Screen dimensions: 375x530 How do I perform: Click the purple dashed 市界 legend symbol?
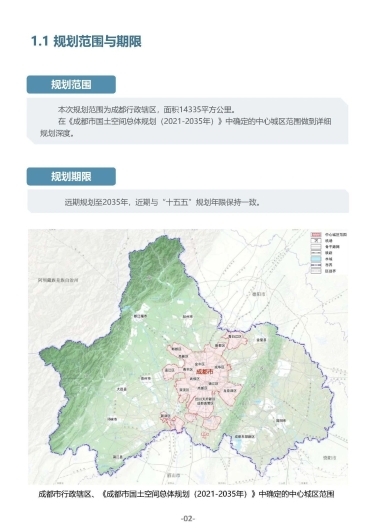tap(316, 265)
